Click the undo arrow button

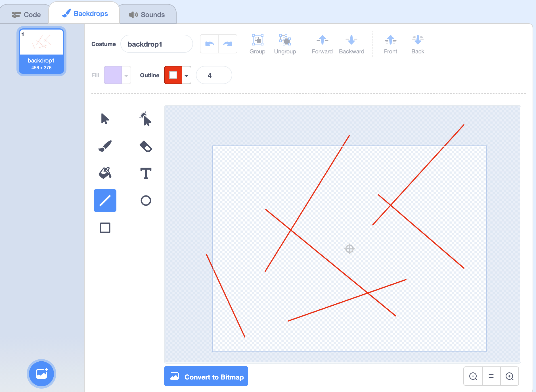[209, 44]
